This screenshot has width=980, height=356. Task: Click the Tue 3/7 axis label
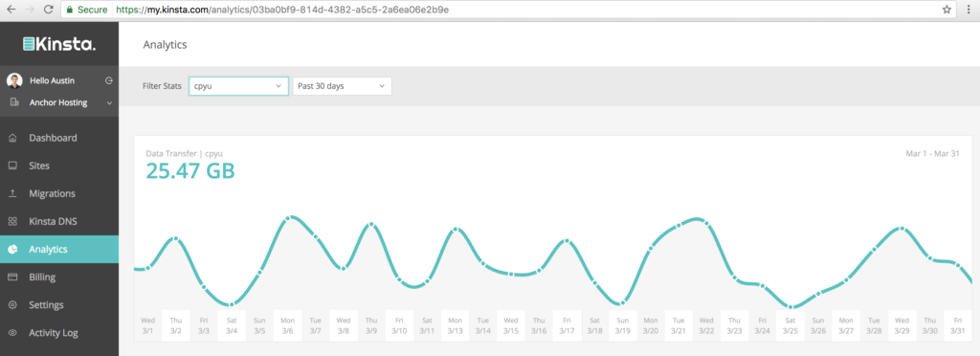point(316,324)
